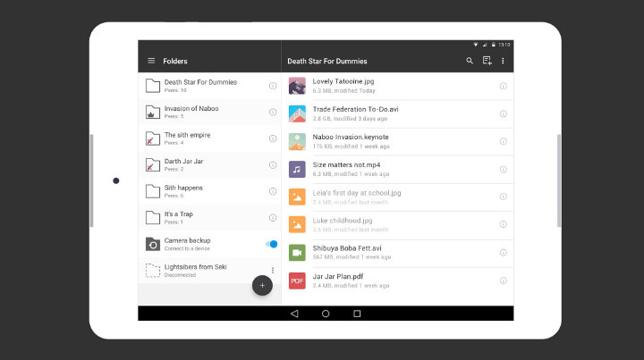The height and width of the screenshot is (360, 644).
Task: View info for Luke childhood.jpg
Action: pos(503,224)
